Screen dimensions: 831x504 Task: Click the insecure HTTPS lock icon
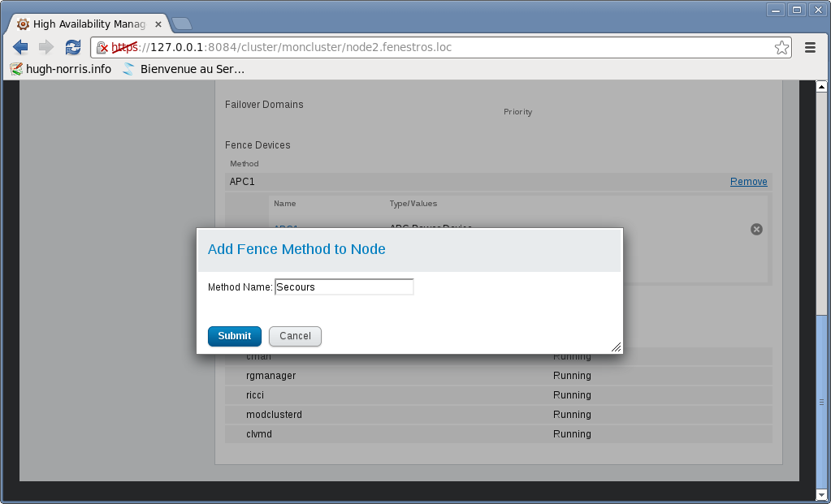pyautogui.click(x=102, y=48)
